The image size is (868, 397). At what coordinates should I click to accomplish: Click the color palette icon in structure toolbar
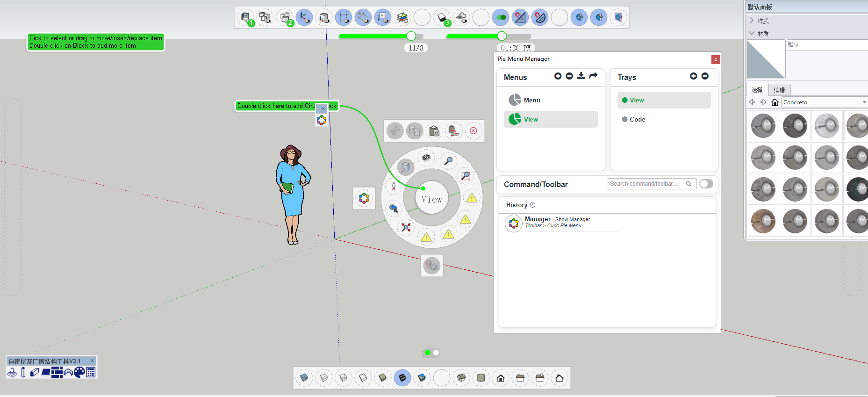click(79, 372)
